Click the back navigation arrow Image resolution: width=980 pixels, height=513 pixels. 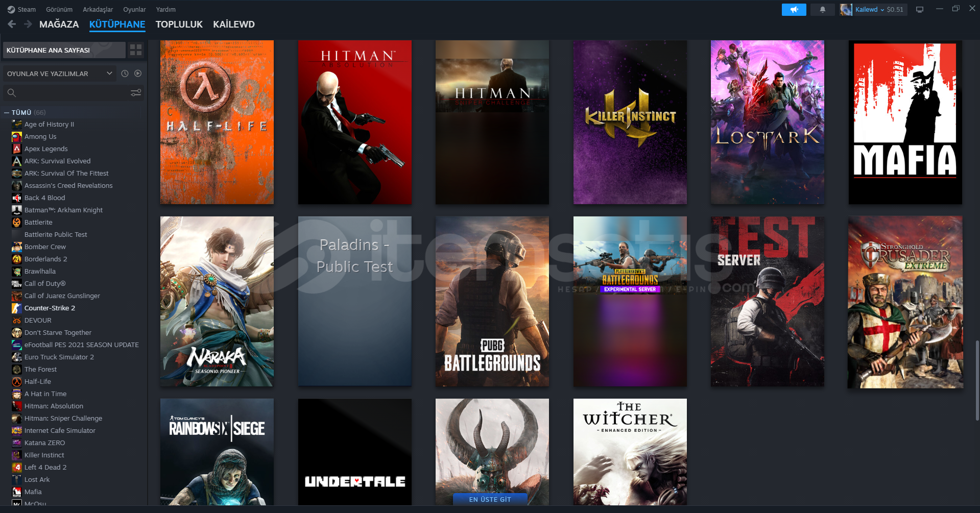(x=12, y=24)
